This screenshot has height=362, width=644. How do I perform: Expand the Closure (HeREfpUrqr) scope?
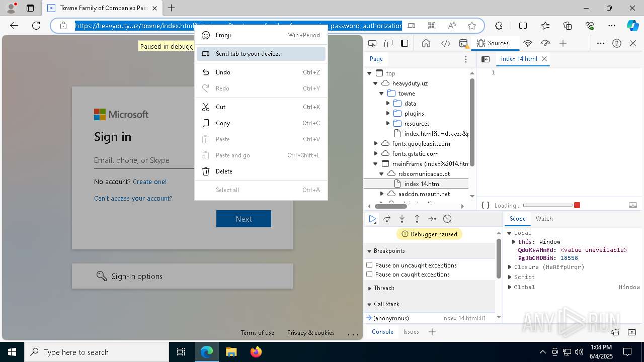pyautogui.click(x=510, y=267)
